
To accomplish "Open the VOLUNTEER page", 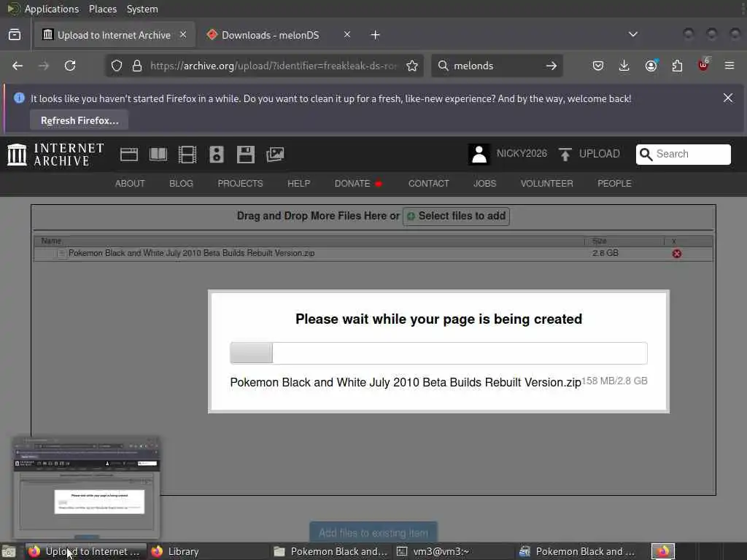I will click(x=547, y=183).
